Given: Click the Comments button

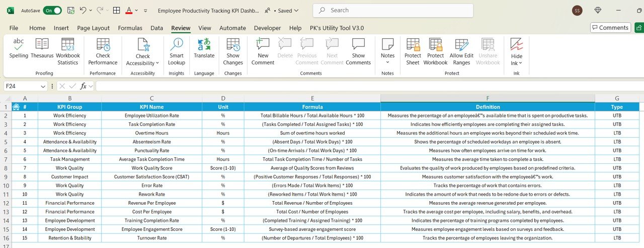Looking at the screenshot, I should (610, 28).
